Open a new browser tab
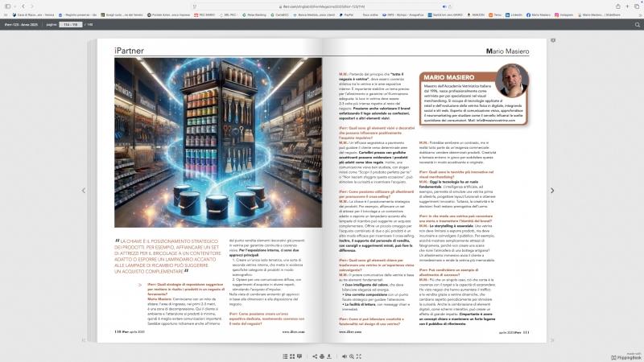This screenshot has height=362, width=644. click(x=627, y=6)
